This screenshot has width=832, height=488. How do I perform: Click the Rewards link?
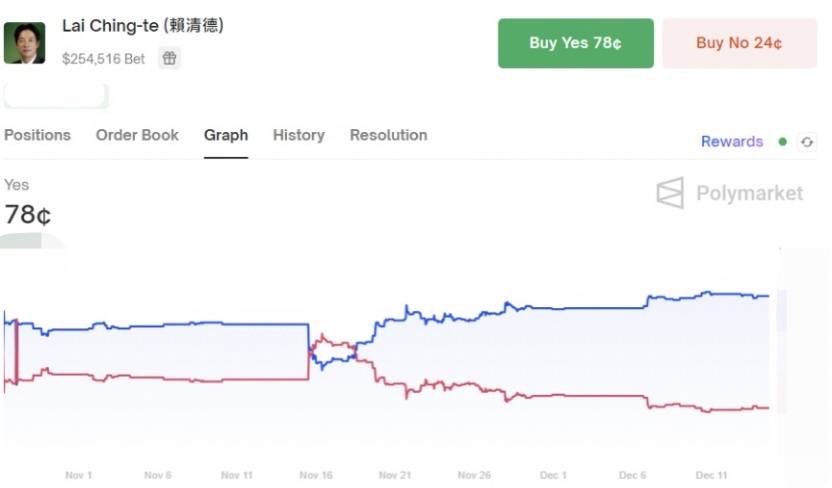coord(732,142)
